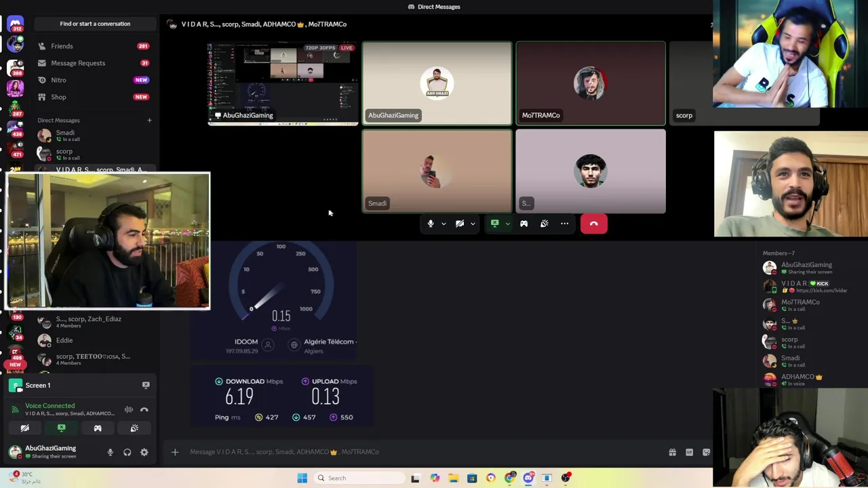Select scorp in members list

807,342
